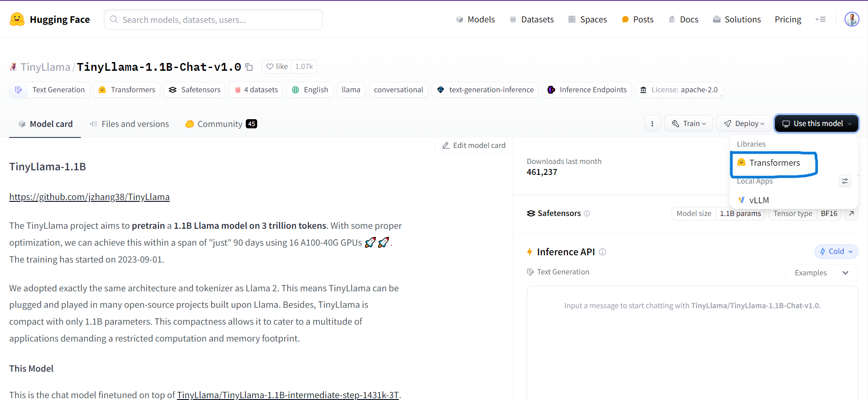Click the English language tag

(x=310, y=90)
